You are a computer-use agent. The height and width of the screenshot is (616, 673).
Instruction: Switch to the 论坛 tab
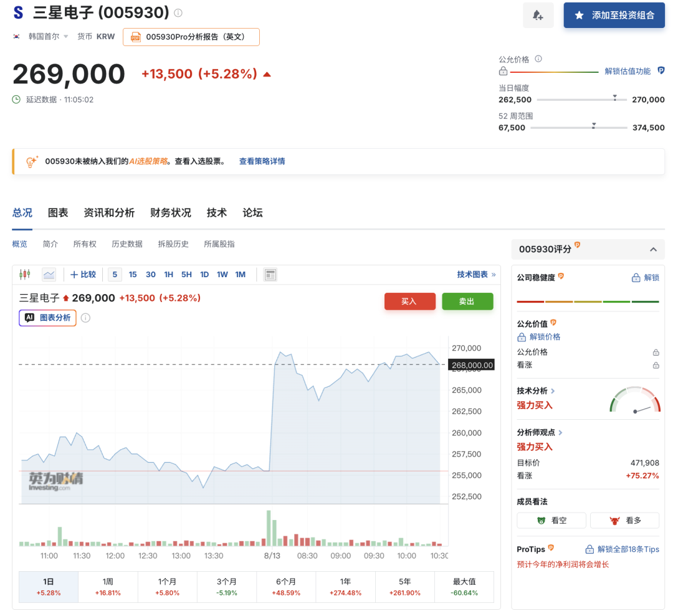[252, 213]
